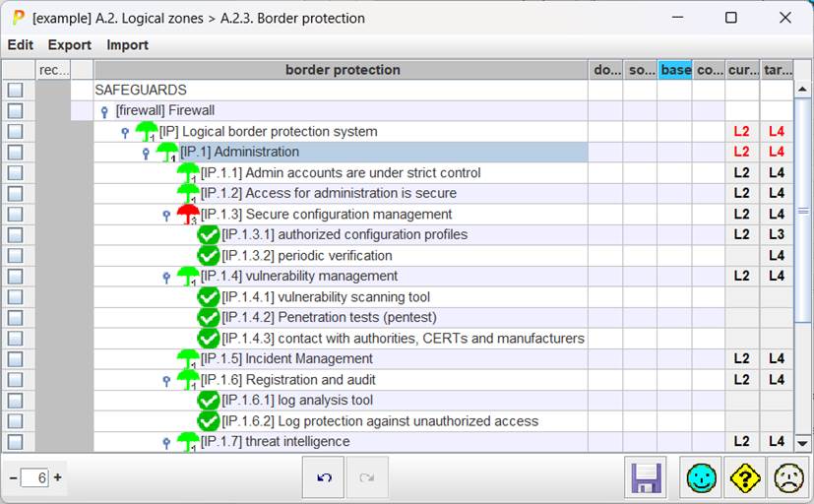This screenshot has width=814, height=504.
Task: Collapse the [IP.1.6] Registration and audit node
Action: tap(166, 381)
